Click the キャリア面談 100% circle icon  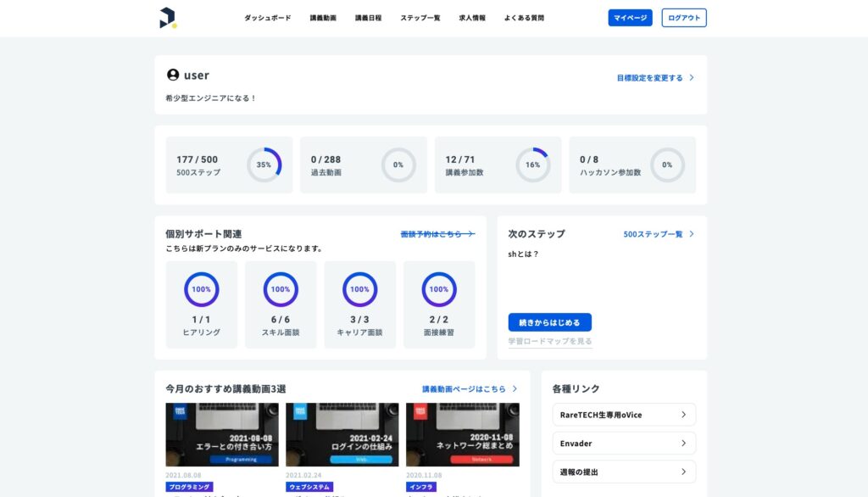359,289
